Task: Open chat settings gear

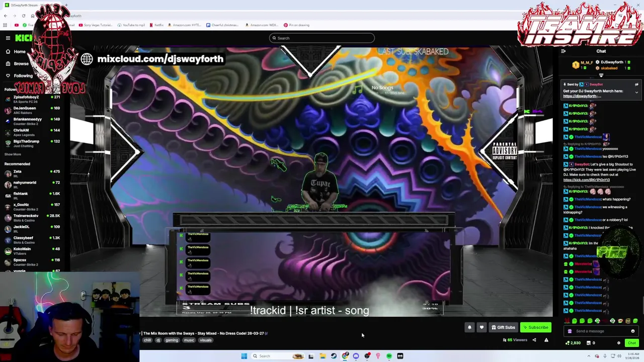Action: coord(619,343)
